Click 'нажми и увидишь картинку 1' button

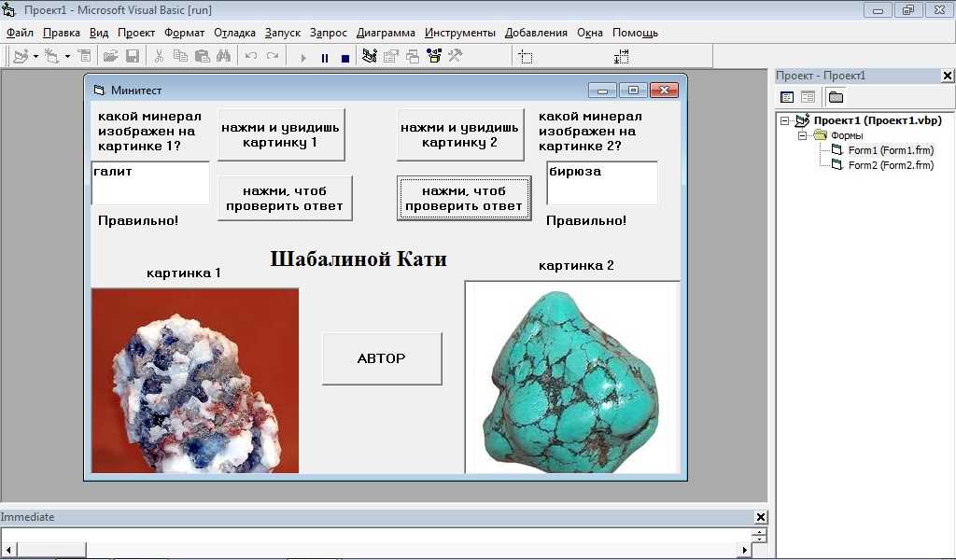[281, 134]
